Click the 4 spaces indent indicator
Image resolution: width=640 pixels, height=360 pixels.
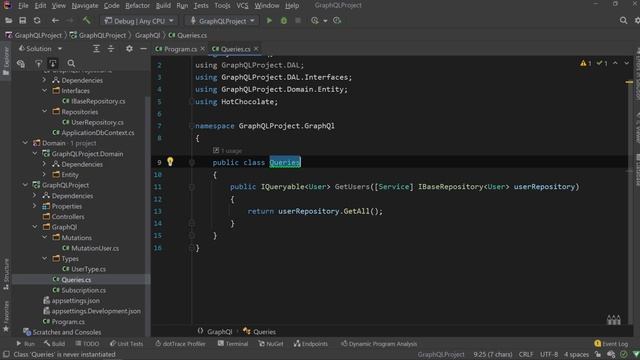tap(576, 354)
